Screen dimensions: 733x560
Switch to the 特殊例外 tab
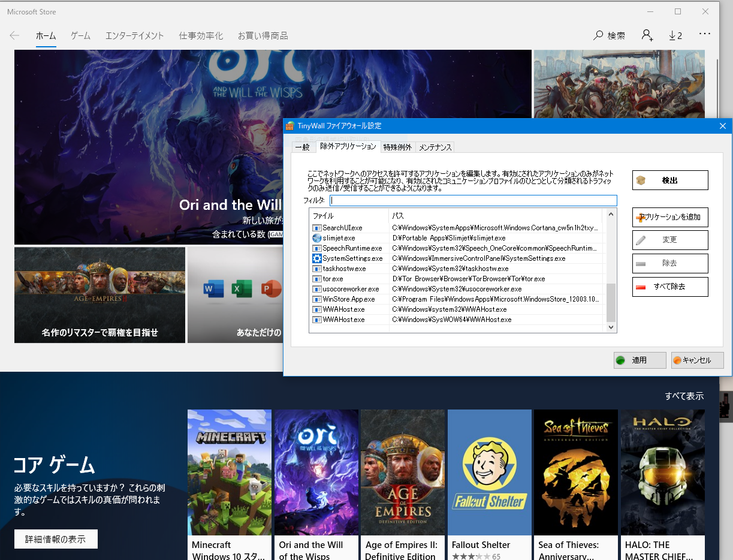pyautogui.click(x=397, y=147)
